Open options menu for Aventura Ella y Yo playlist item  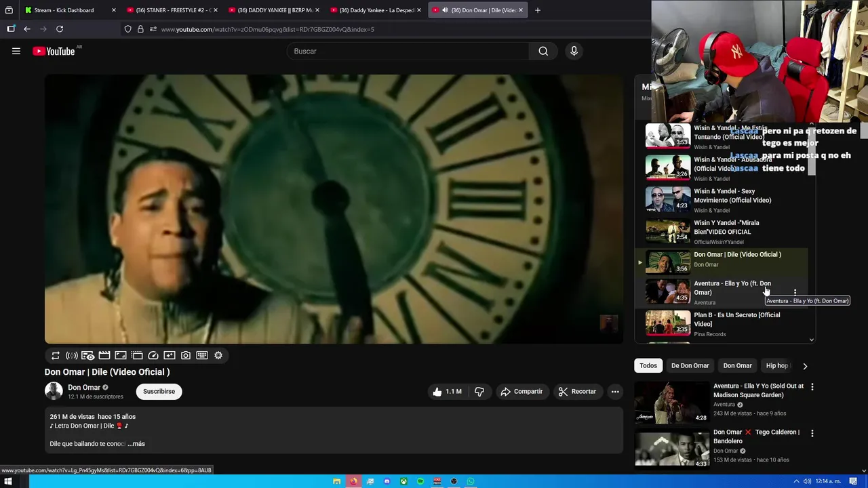[795, 293]
